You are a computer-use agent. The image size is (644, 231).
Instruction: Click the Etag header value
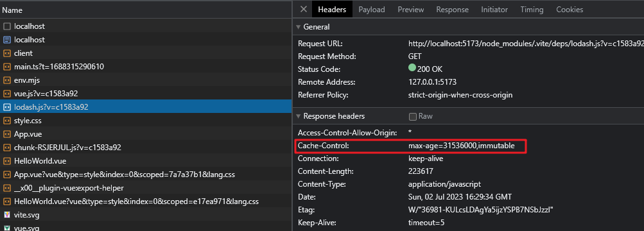480,210
